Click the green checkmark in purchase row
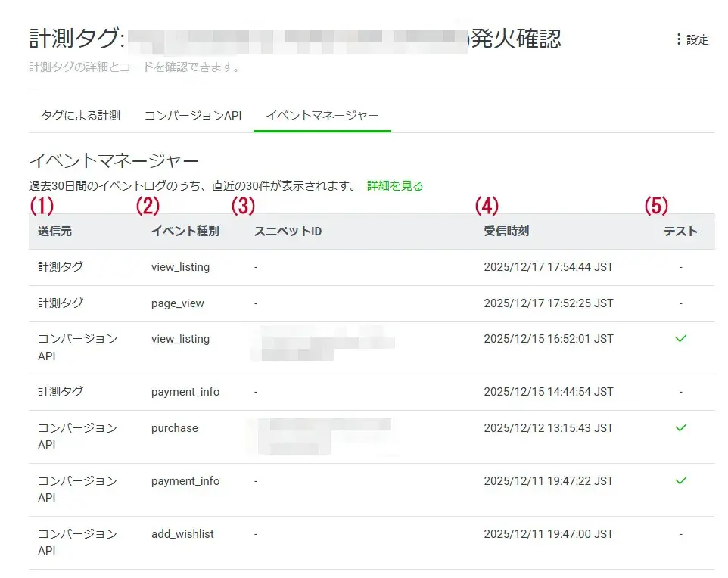 [680, 428]
